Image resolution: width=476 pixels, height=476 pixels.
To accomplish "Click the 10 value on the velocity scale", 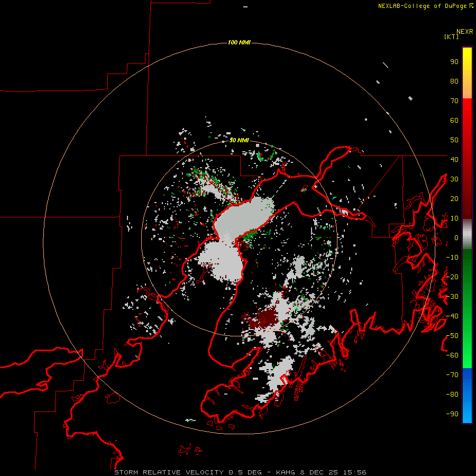I will click(x=454, y=218).
